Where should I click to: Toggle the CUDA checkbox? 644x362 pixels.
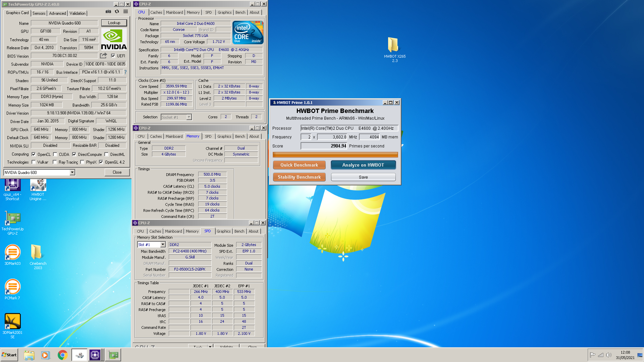point(55,155)
